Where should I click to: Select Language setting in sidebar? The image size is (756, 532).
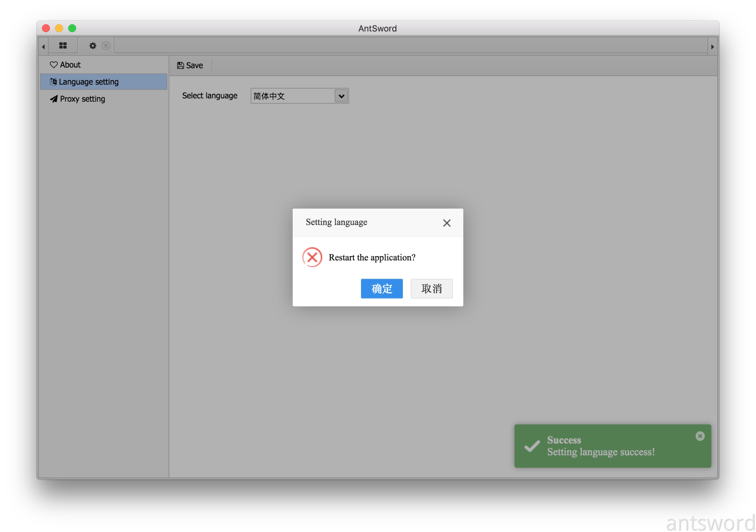(x=89, y=82)
